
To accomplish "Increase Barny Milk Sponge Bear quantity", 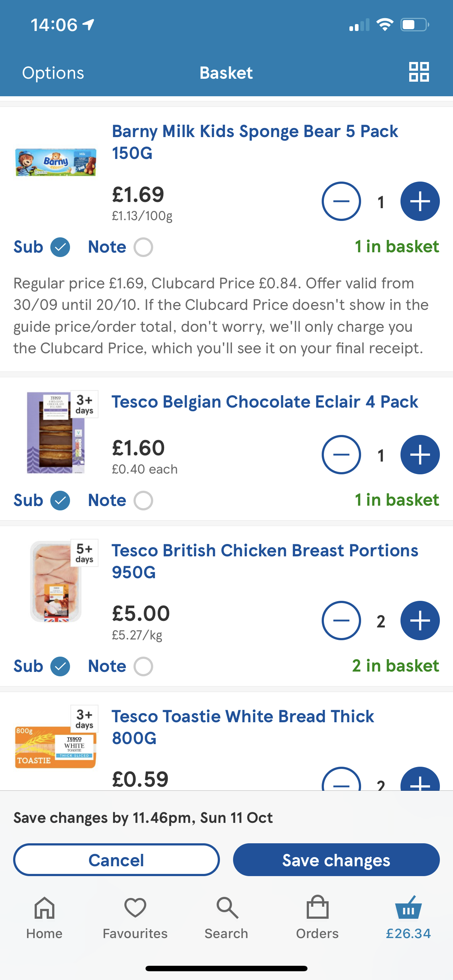I will click(x=419, y=201).
